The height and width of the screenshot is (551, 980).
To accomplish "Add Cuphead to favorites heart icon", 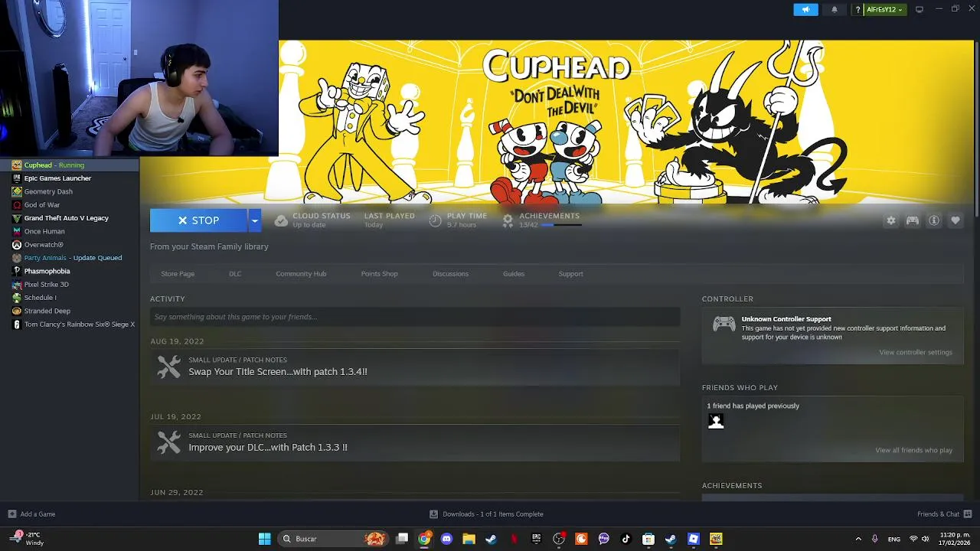I will pyautogui.click(x=955, y=220).
